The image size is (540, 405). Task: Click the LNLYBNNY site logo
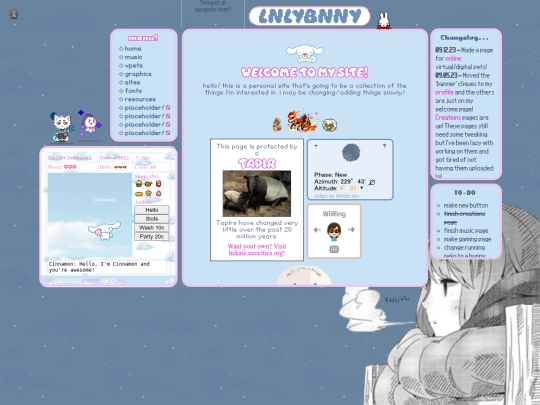[309, 16]
